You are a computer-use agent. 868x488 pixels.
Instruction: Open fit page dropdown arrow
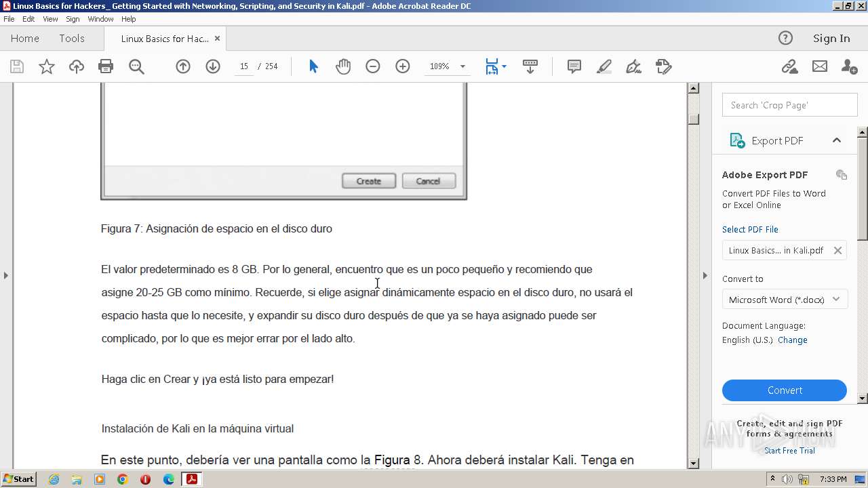[x=504, y=66]
